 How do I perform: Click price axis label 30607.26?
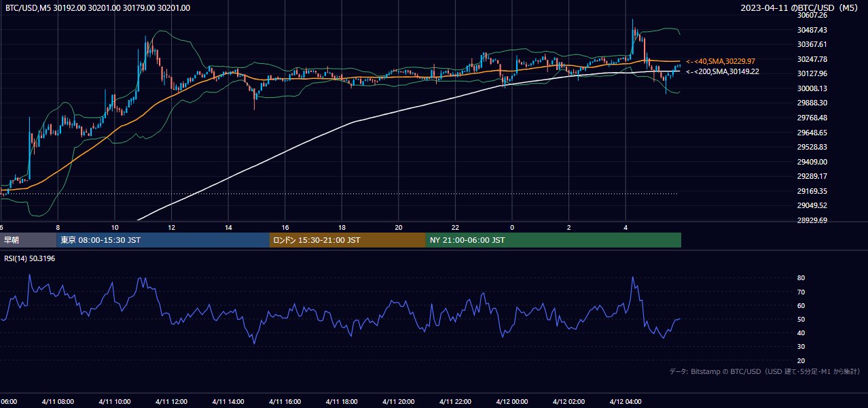[812, 15]
